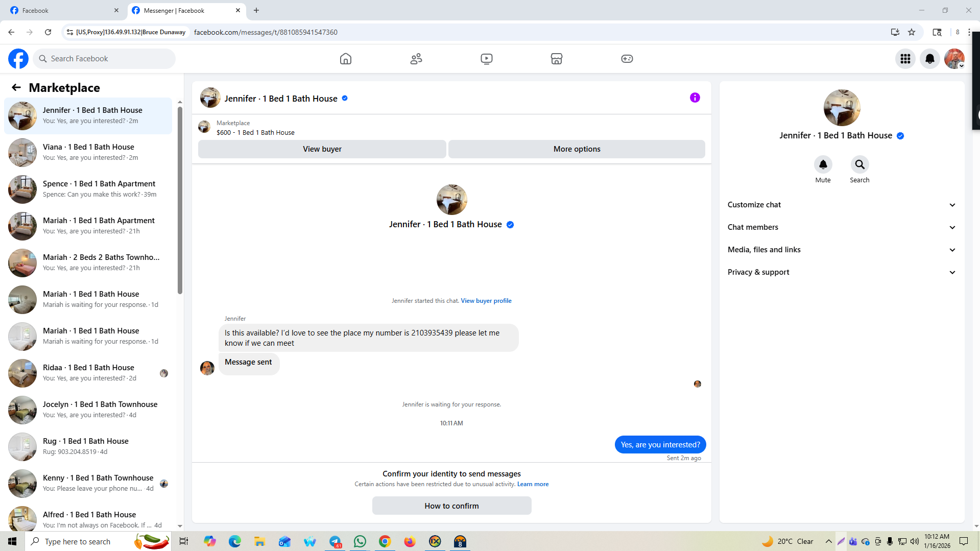Screen dimensions: 980x551
Task: Open Ridaa 1 Bed 1 Bath House chat
Action: 88,373
